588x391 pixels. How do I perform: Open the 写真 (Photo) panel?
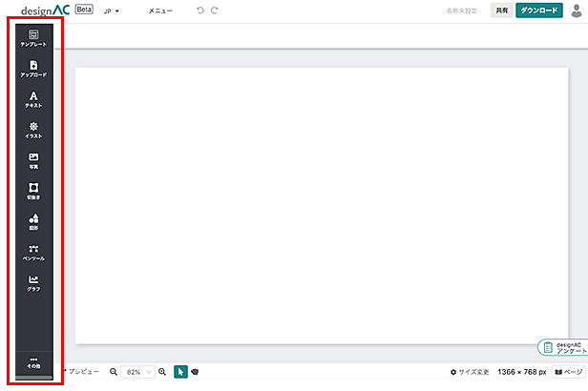click(33, 161)
